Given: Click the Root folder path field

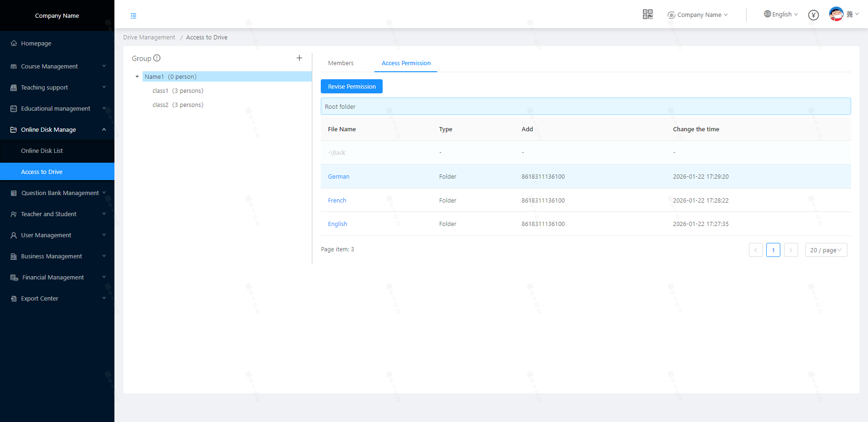Looking at the screenshot, I should pyautogui.click(x=585, y=106).
